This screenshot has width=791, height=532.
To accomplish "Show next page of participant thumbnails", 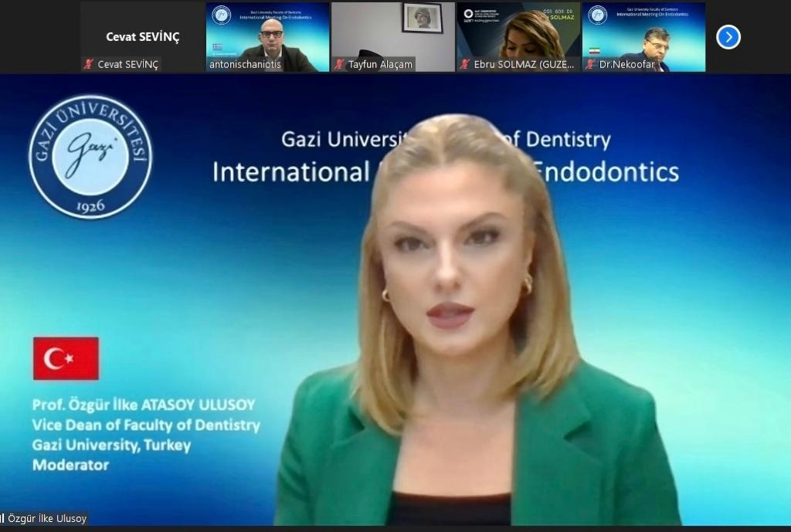I will [x=728, y=37].
